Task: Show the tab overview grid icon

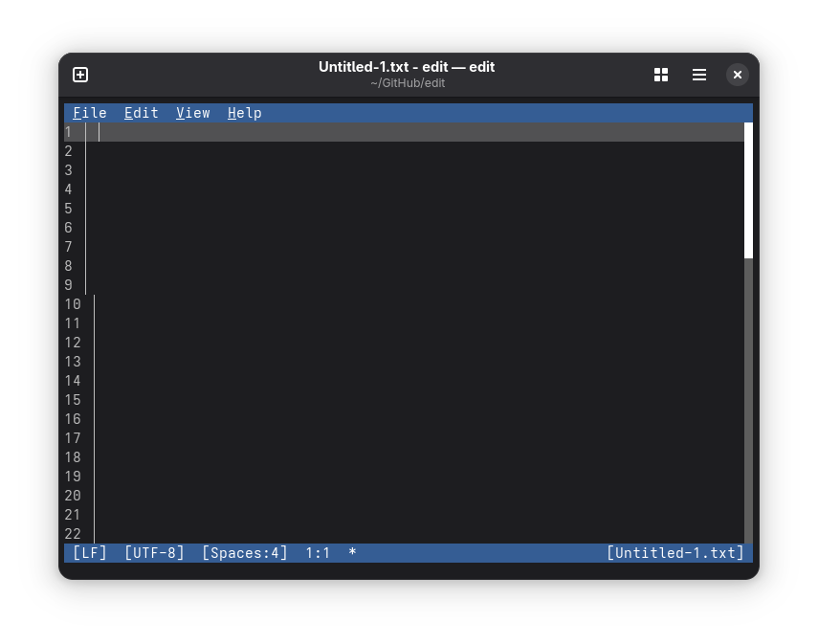Action: [x=661, y=75]
